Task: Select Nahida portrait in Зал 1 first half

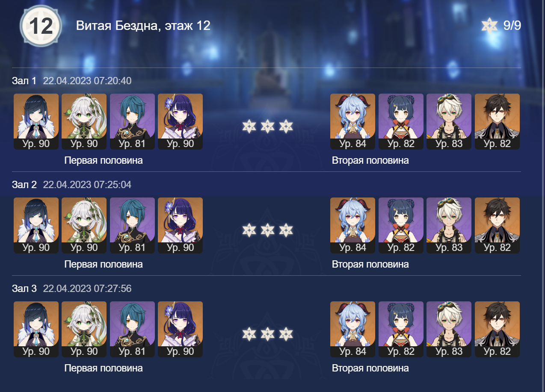Action: (x=84, y=121)
